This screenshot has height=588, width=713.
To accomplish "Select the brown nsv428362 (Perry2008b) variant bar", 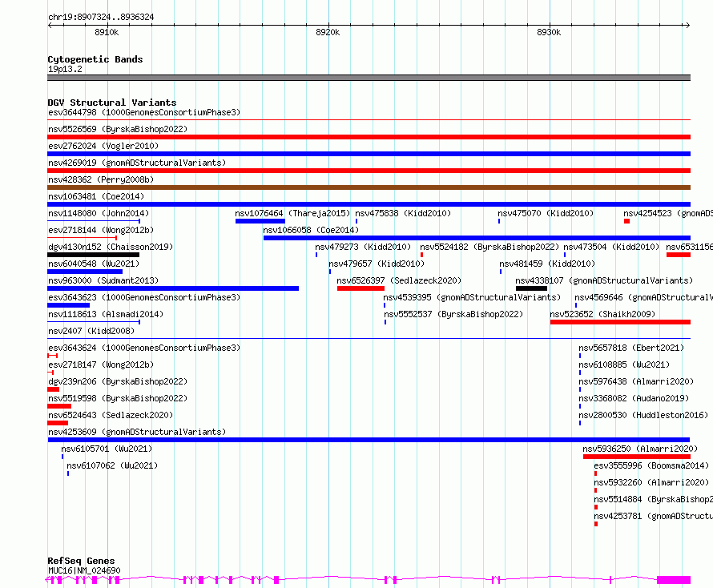I will coord(369,187).
